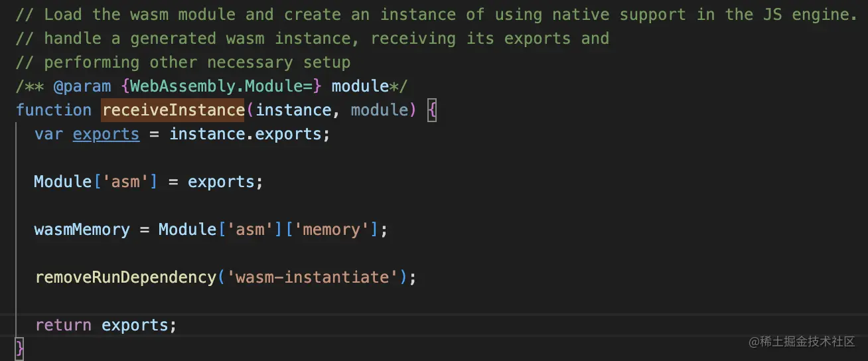Click the 'return' keyword
Image resolution: width=868 pixels, height=361 pixels.
[63, 325]
